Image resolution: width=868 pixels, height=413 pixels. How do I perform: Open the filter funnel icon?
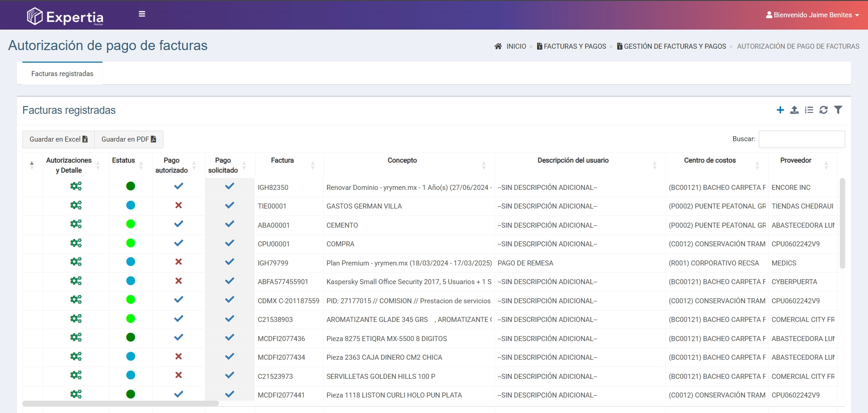[838, 110]
